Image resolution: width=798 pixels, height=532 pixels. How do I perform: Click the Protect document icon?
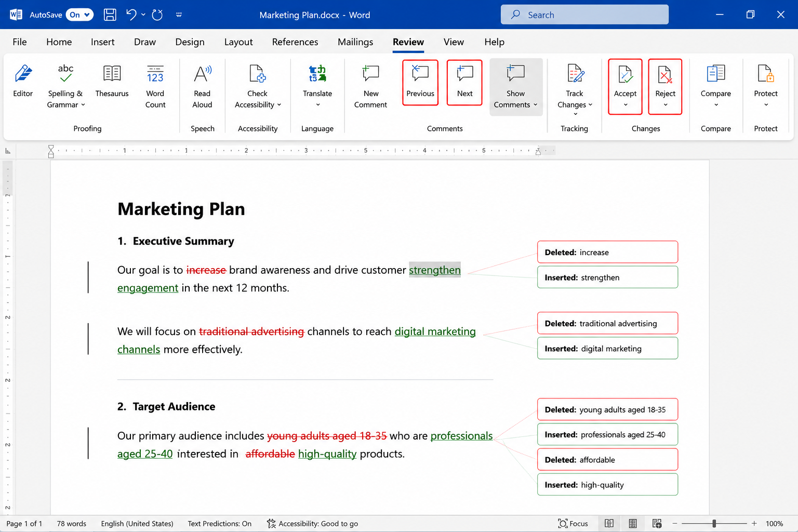766,74
